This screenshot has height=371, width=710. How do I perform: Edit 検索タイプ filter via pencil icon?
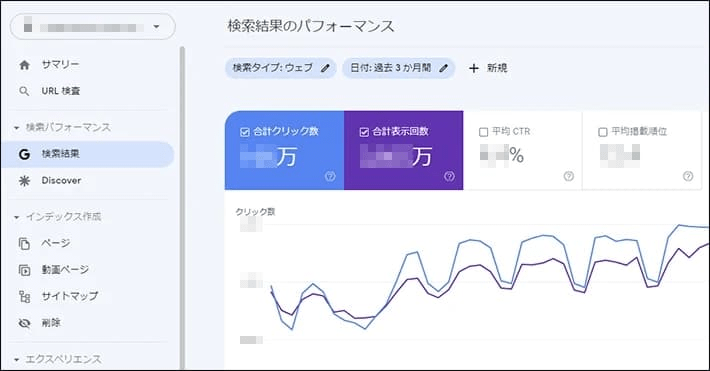click(325, 68)
